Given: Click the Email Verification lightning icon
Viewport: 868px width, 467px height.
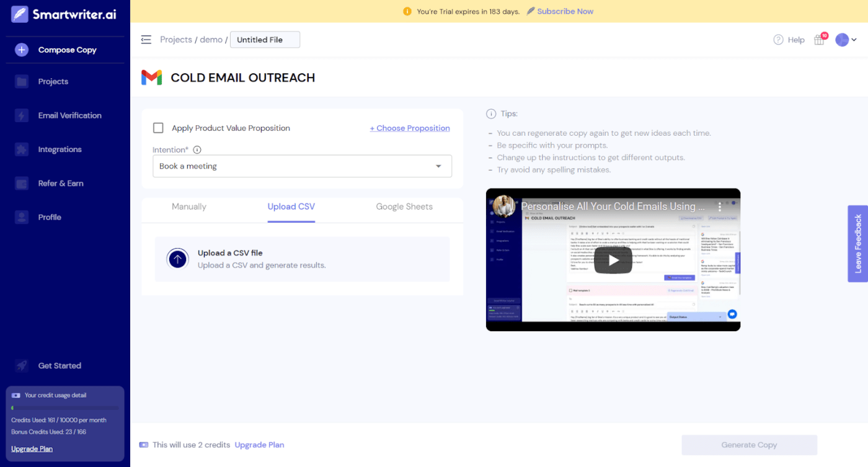Looking at the screenshot, I should pyautogui.click(x=22, y=115).
